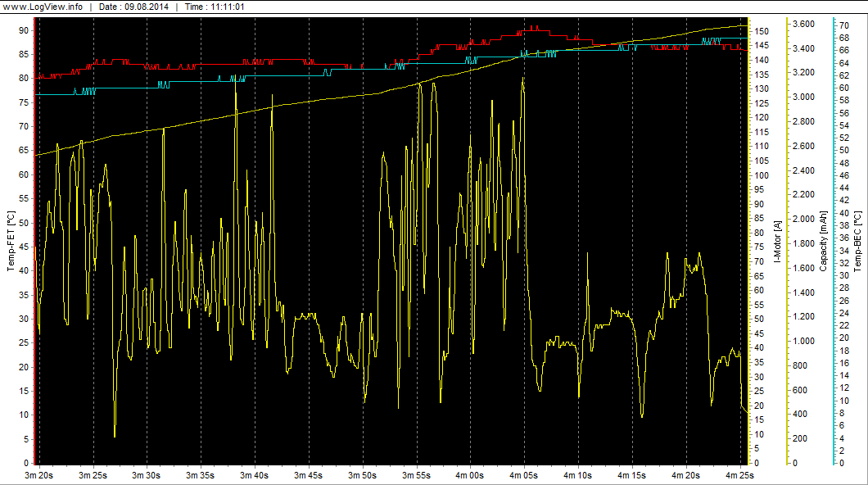Click the 3.000 value on Capacity axis
Viewport: 868px width, 485px height.
(x=803, y=97)
